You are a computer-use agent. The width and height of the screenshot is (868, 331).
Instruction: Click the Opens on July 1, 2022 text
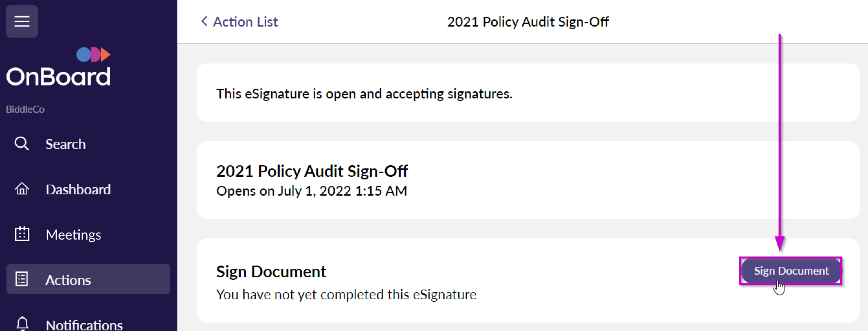click(x=311, y=191)
